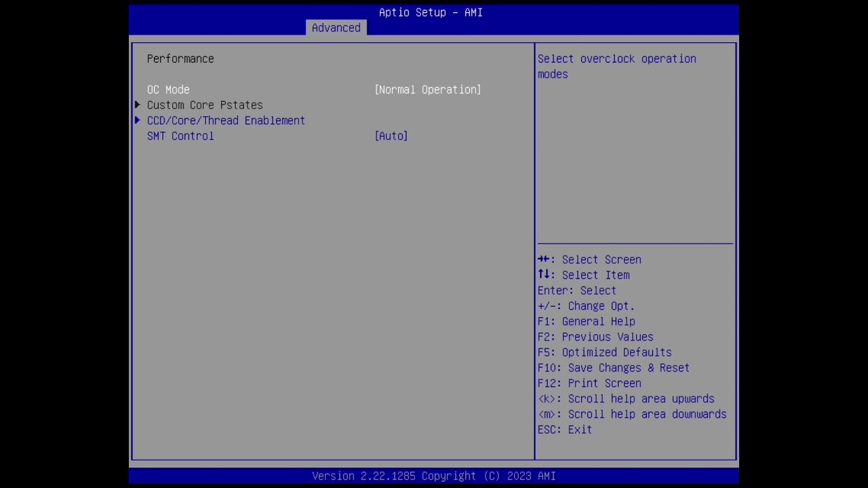Open CCD/Core/Thread Enablement entry
868x488 pixels.
[x=226, y=121]
